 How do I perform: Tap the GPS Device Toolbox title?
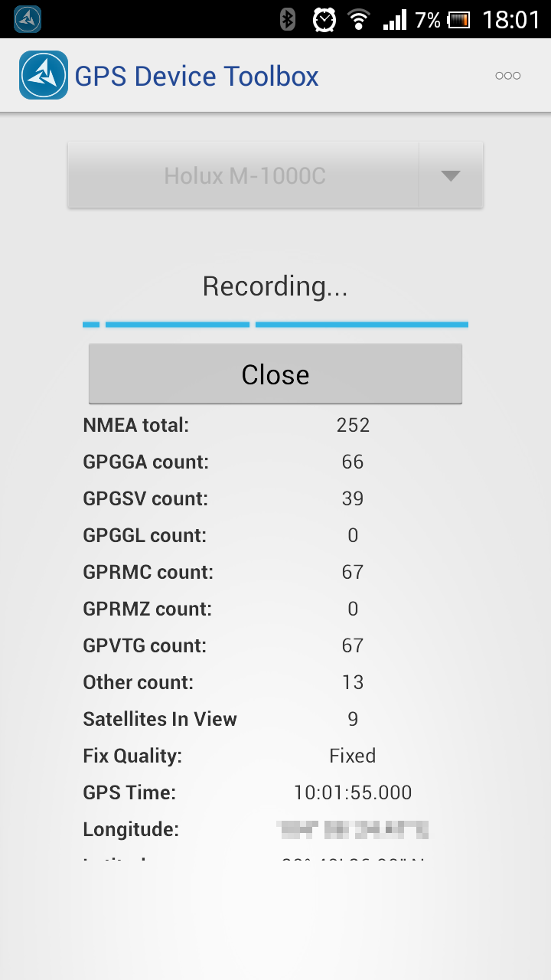tap(197, 76)
